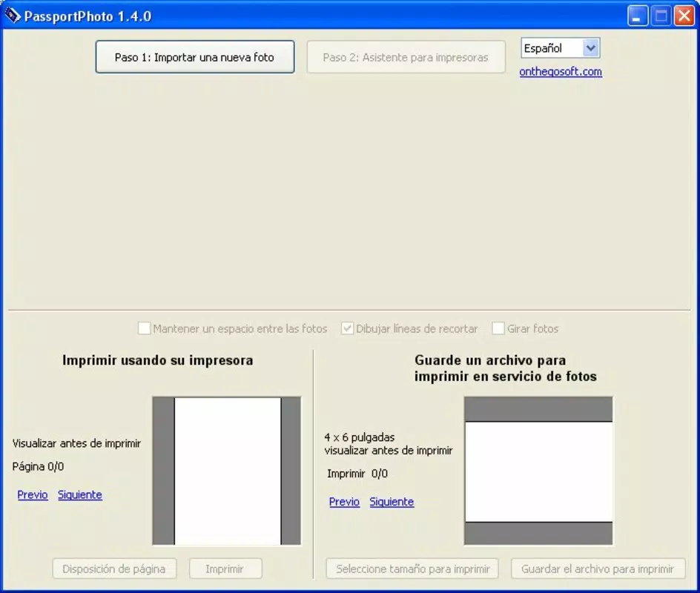Click Siguiente under Página 0/0
The height and width of the screenshot is (593, 700).
point(80,494)
